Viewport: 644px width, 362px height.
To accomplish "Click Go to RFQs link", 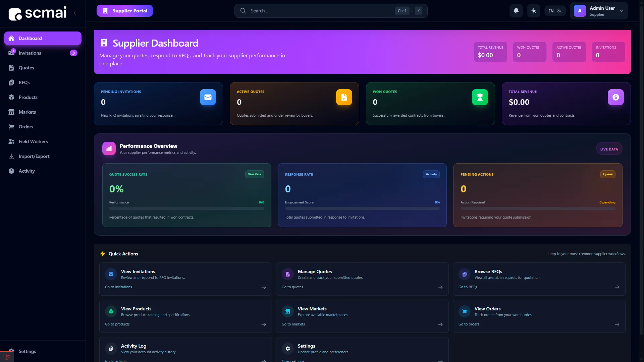I will pyautogui.click(x=468, y=287).
